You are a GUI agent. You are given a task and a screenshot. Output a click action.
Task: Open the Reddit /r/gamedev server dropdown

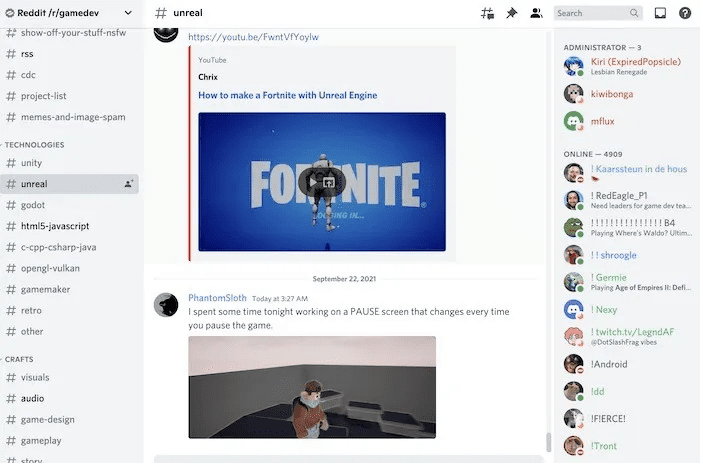69,13
